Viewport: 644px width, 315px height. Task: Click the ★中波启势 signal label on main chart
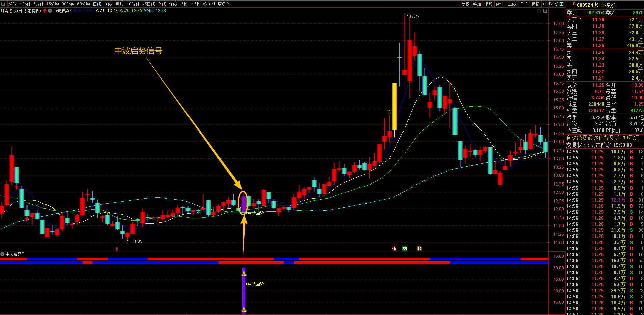[x=254, y=213]
